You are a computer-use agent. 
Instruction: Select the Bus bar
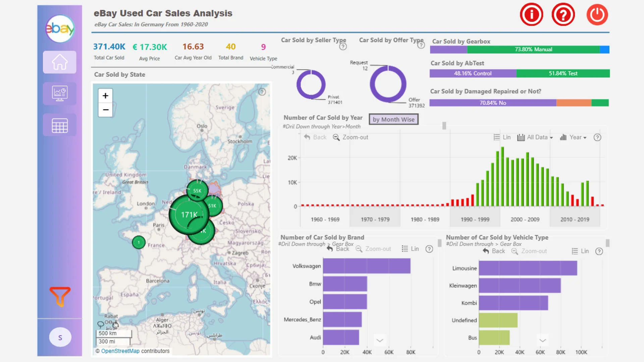click(494, 338)
